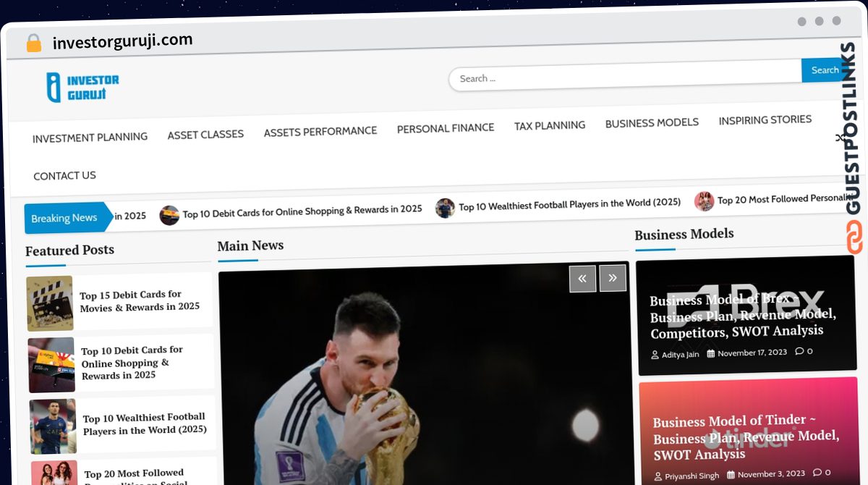Click the author icon next to Aditya Jain
868x485 pixels.
coord(655,355)
